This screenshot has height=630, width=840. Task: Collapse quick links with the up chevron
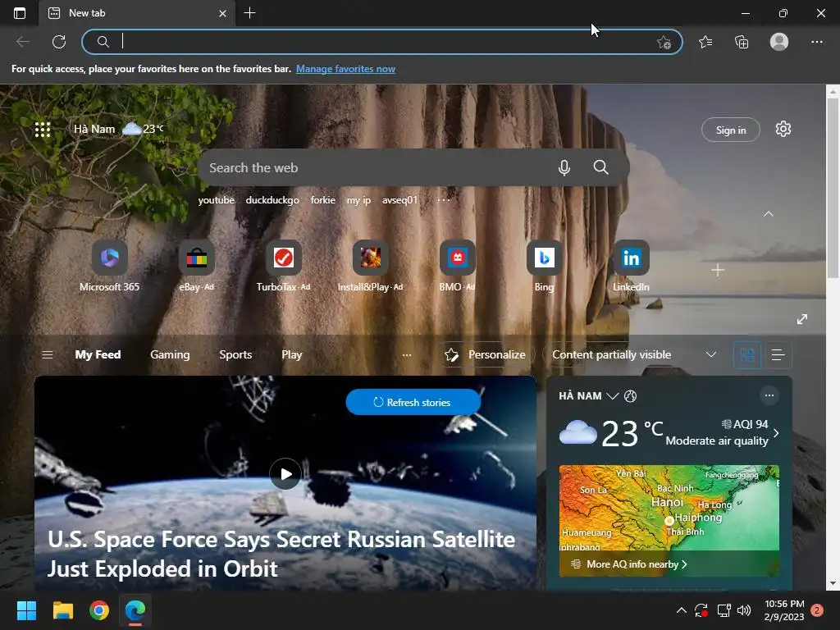pyautogui.click(x=768, y=214)
